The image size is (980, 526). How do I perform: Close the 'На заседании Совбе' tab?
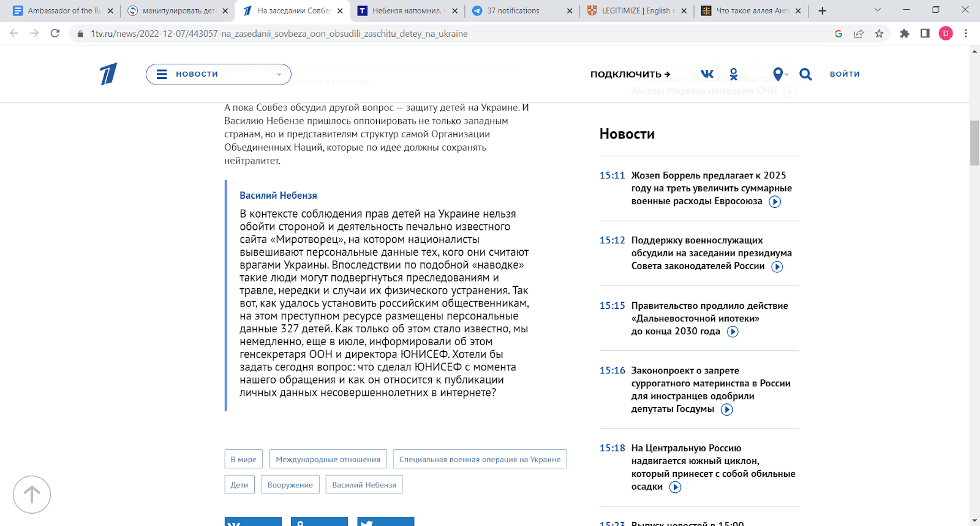340,11
